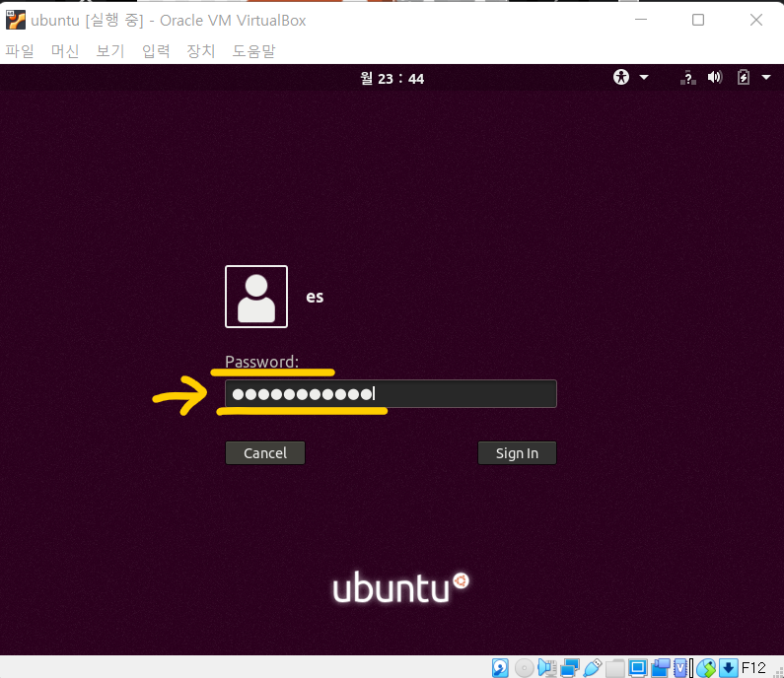Click the F12 host key label
Screen dimensions: 784x678
[753, 668]
